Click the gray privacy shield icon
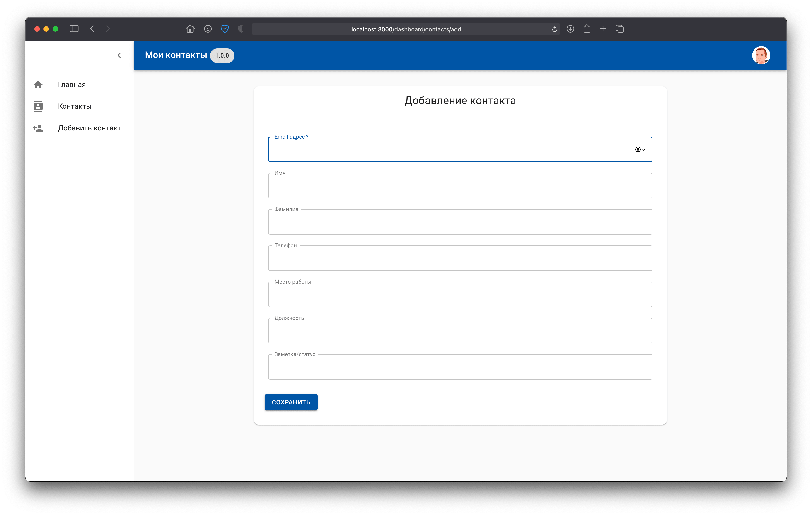 (x=241, y=29)
